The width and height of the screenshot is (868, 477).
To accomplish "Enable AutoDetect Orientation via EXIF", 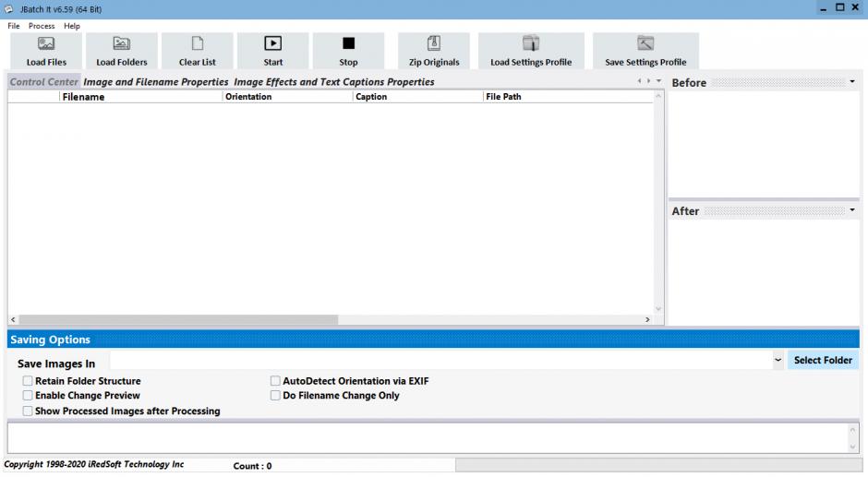I will [275, 381].
